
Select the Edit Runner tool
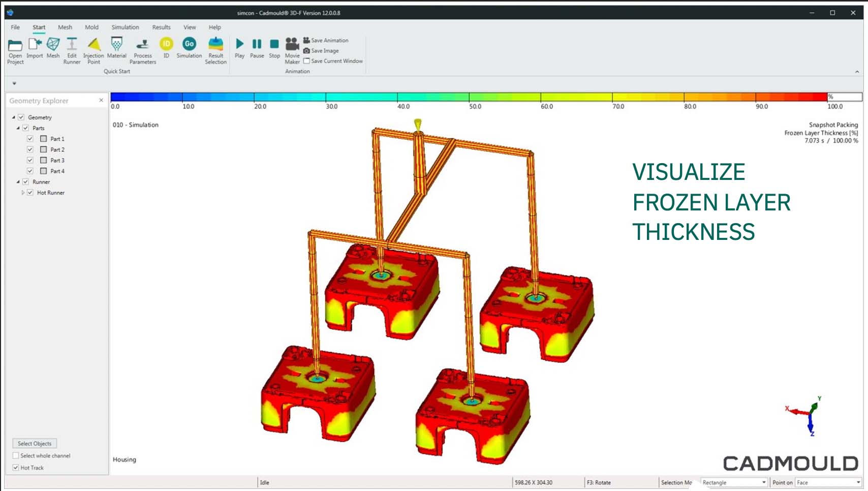(x=72, y=44)
